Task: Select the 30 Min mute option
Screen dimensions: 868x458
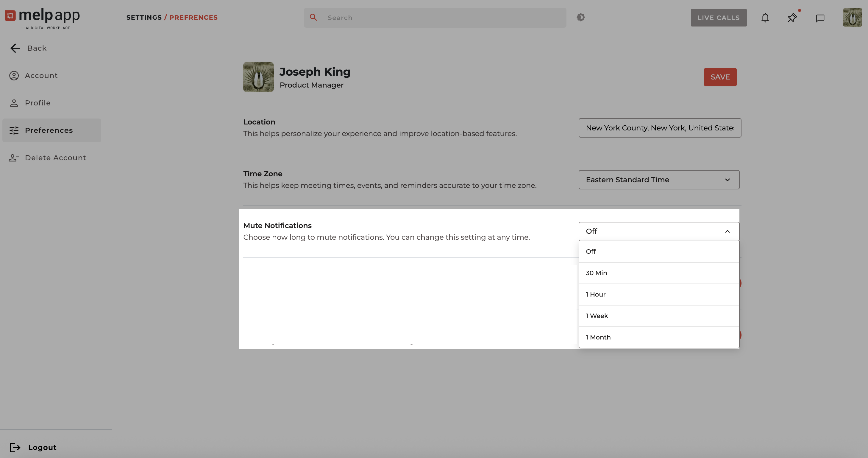Action: pyautogui.click(x=659, y=273)
